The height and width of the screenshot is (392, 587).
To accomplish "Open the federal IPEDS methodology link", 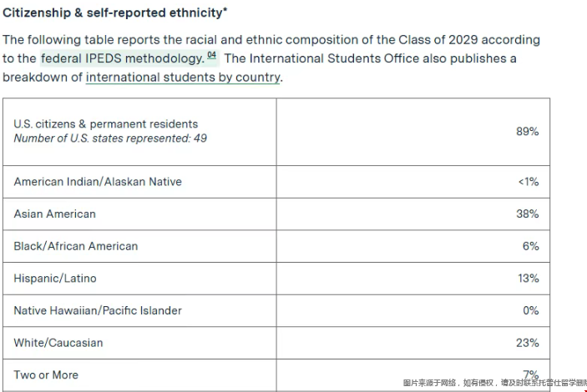I will click(x=121, y=58).
